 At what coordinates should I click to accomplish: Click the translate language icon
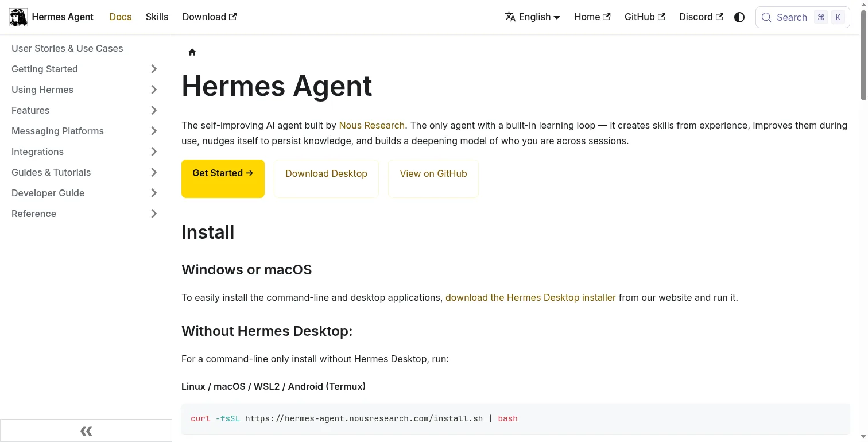coord(510,17)
